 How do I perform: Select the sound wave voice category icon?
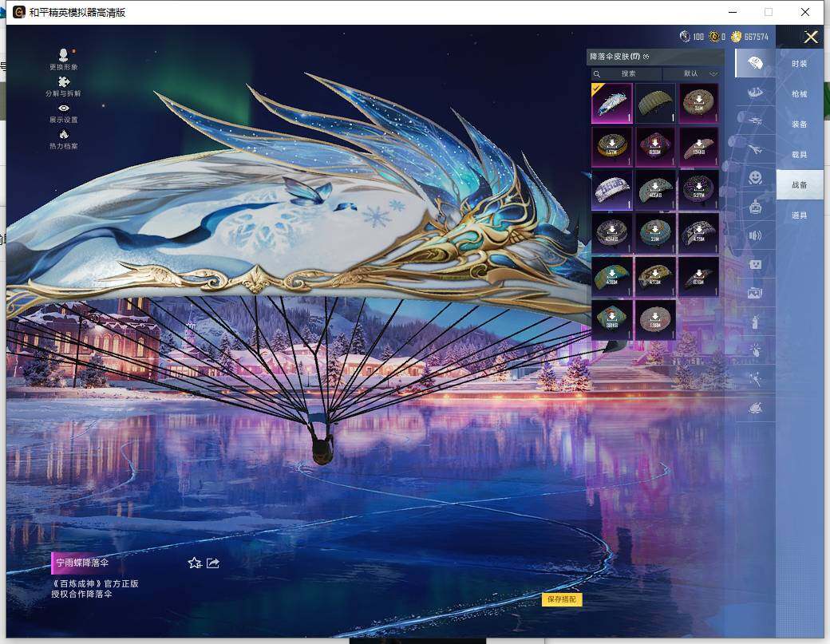coord(755,235)
